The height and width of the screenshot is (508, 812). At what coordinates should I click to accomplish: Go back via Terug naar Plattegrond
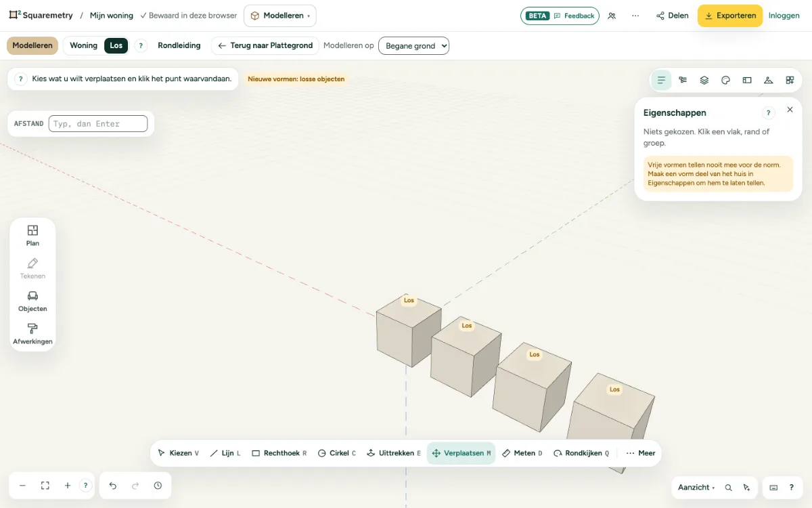pos(265,45)
